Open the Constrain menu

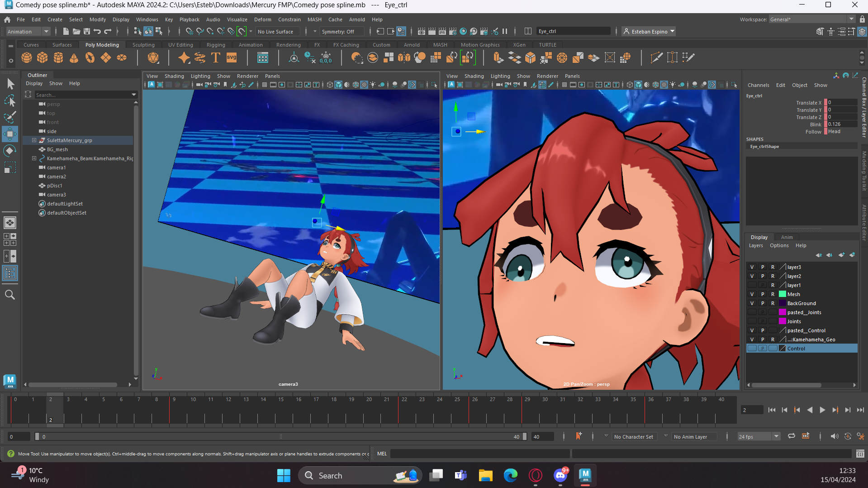[x=289, y=19]
